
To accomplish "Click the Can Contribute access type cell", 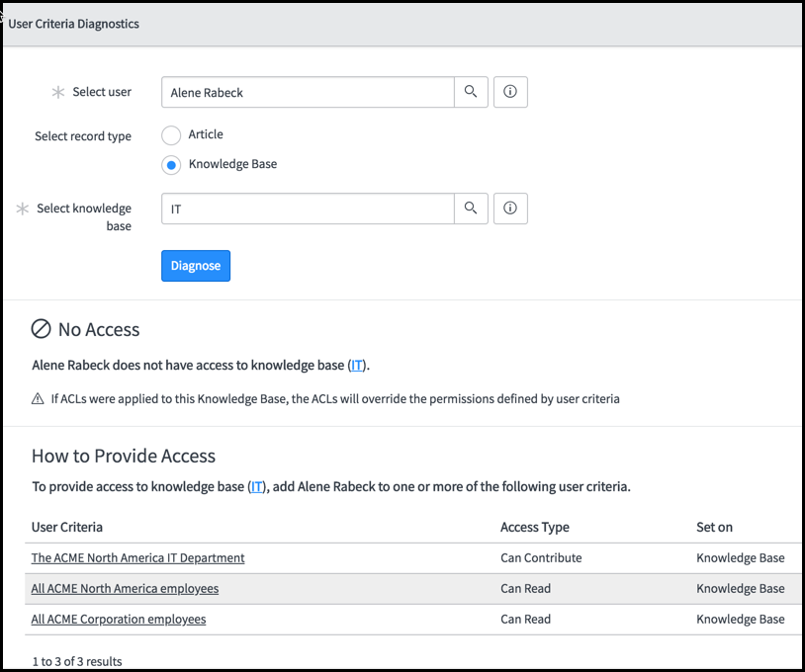I will tap(541, 557).
